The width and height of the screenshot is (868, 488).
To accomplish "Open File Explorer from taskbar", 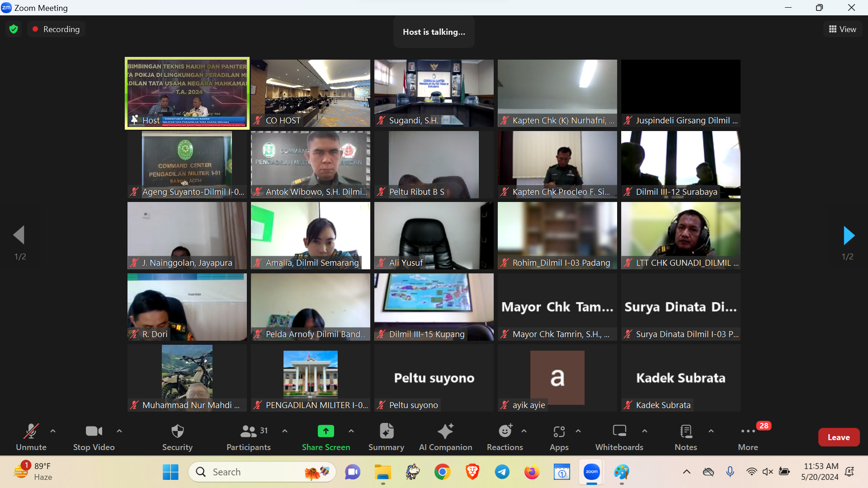I will pos(383,472).
